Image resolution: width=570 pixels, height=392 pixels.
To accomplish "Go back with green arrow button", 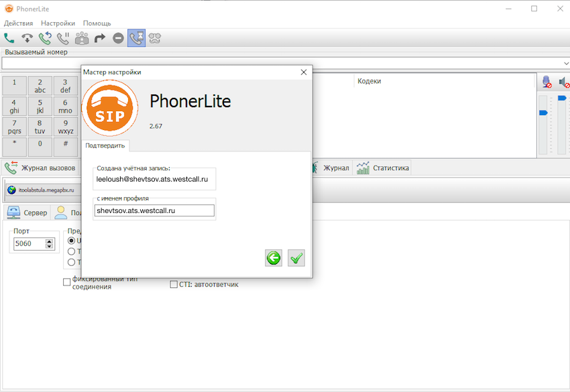I will (274, 258).
